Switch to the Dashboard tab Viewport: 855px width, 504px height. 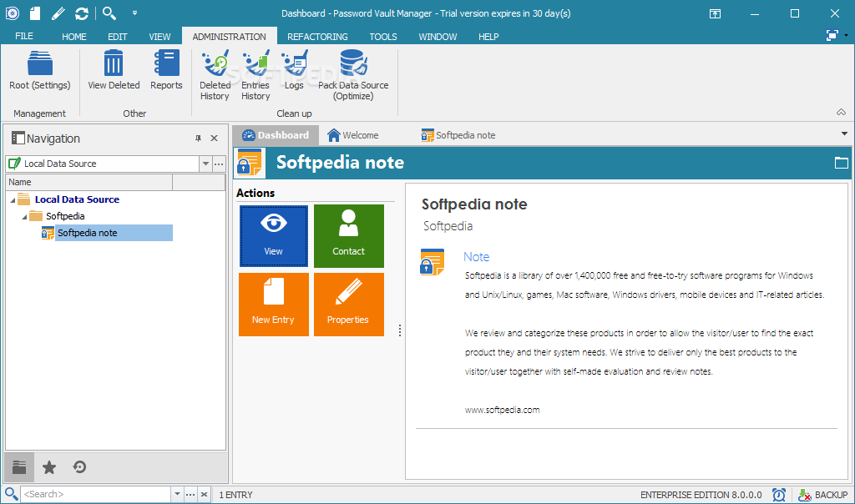coord(276,135)
